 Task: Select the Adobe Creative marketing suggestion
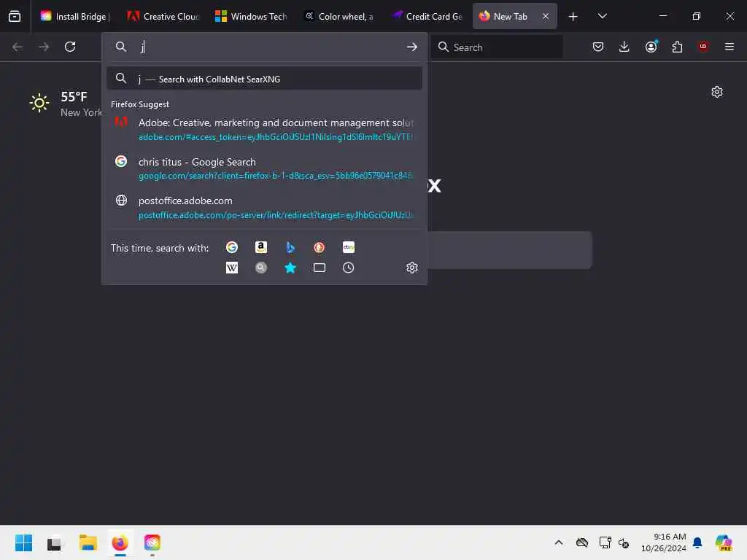(264, 129)
